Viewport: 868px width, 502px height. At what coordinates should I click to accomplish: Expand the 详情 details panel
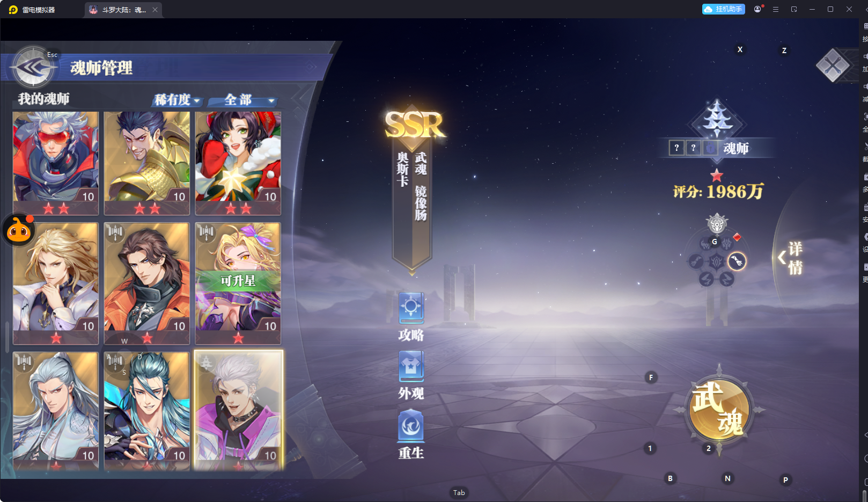(791, 258)
